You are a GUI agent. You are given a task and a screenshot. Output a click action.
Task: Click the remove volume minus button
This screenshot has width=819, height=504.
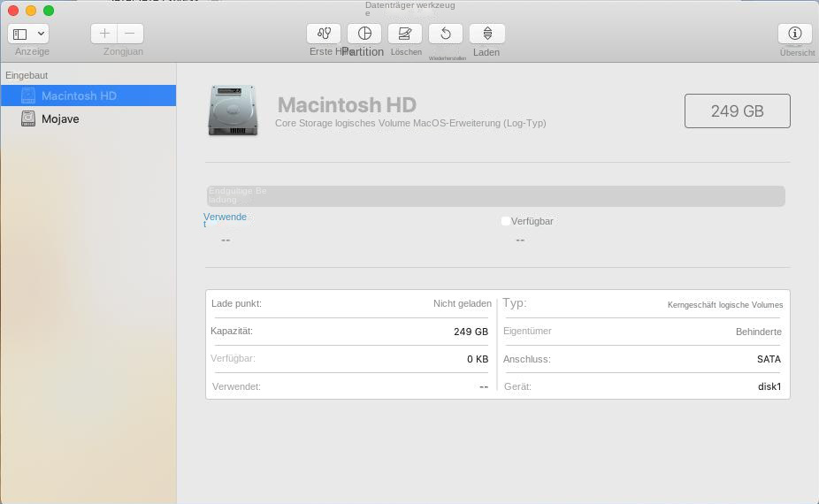[x=130, y=34]
